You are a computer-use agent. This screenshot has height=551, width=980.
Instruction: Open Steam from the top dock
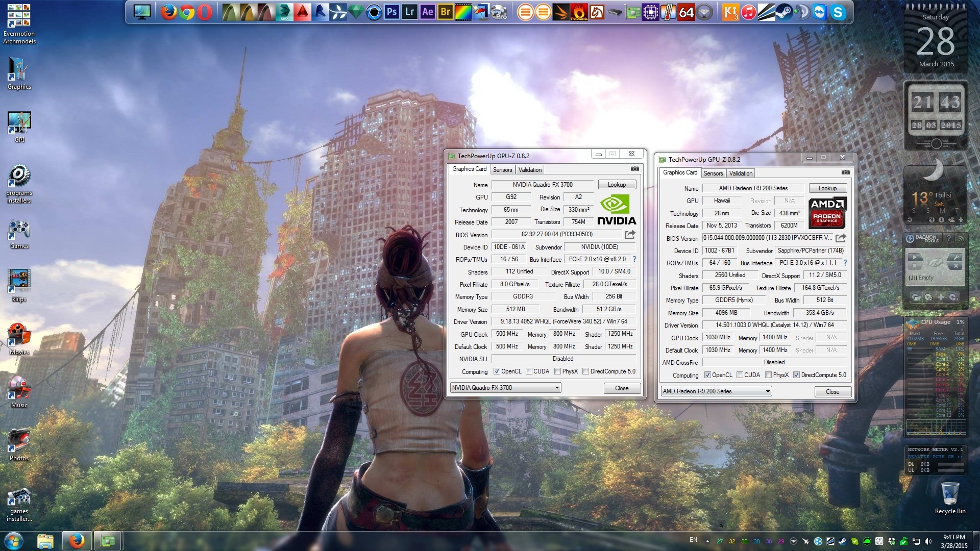click(783, 12)
